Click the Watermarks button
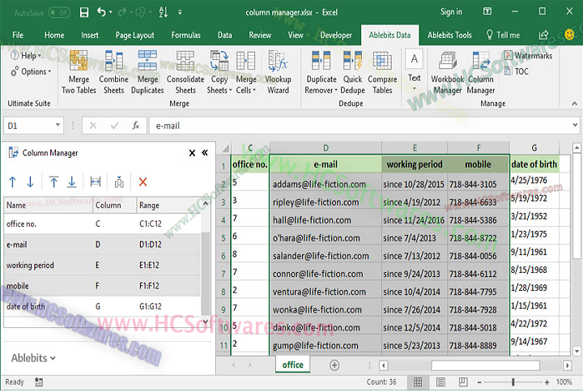The image size is (583, 392). coord(528,56)
